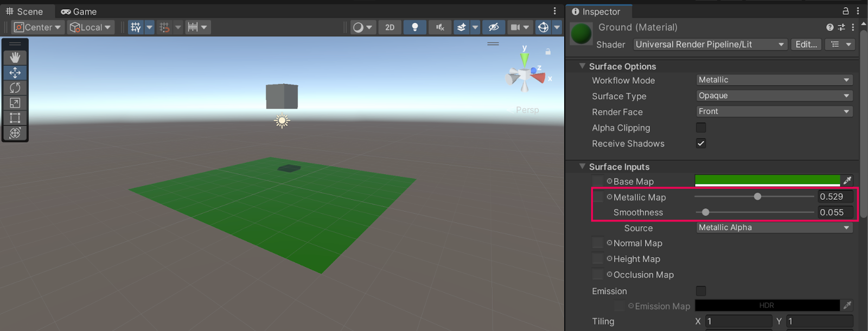Image resolution: width=868 pixels, height=331 pixels.
Task: Click the shader Edit button
Action: click(x=806, y=44)
